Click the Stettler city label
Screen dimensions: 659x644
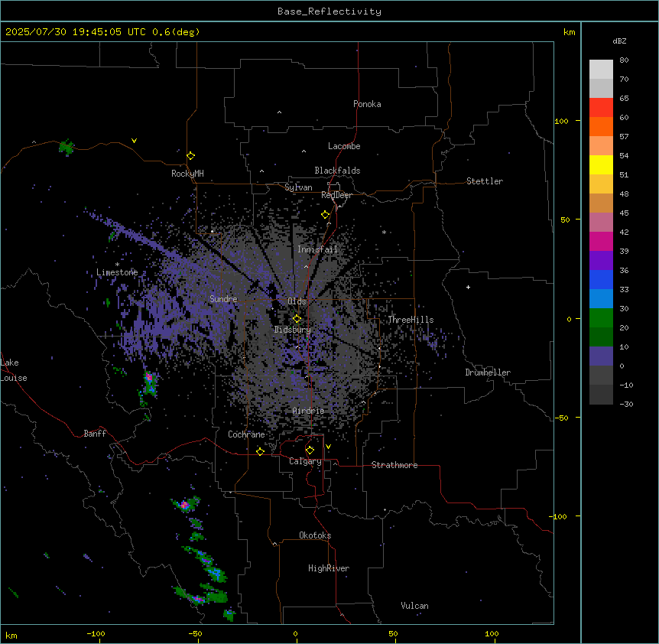[x=485, y=181]
